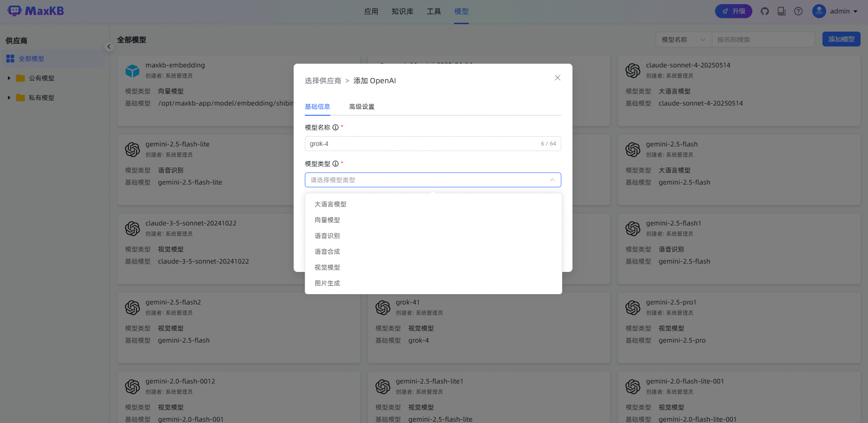Image resolution: width=868 pixels, height=423 pixels.
Task: Select 语音合成 from the dropdown
Action: 434,251
